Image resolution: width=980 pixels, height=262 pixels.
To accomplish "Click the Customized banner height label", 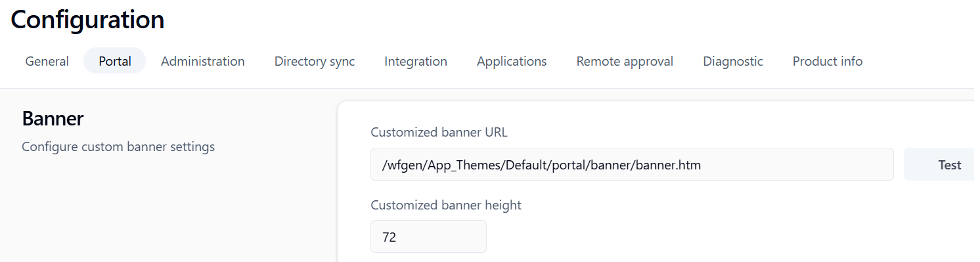I will pos(446,205).
